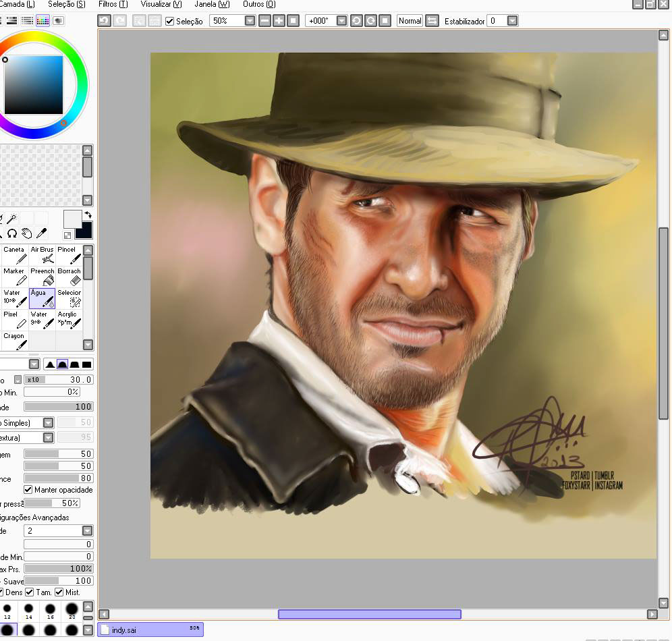Screen dimensions: 672x641
Task: Open the Filtros menu
Action: click(113, 4)
